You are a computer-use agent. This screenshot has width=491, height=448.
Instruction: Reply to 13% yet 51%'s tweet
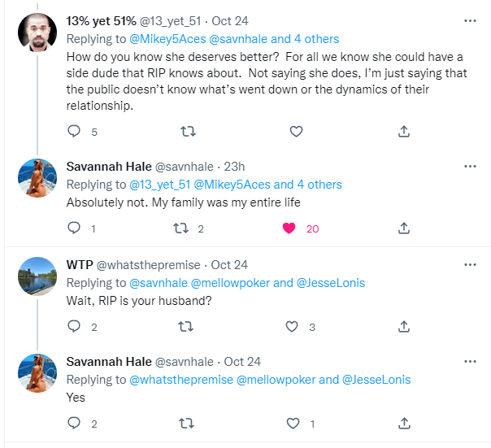74,131
